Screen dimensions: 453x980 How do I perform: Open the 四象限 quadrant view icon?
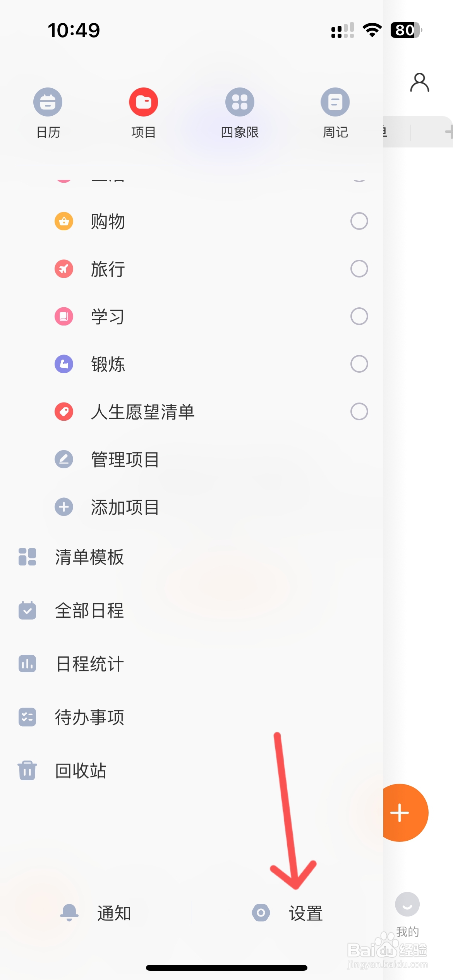[240, 102]
